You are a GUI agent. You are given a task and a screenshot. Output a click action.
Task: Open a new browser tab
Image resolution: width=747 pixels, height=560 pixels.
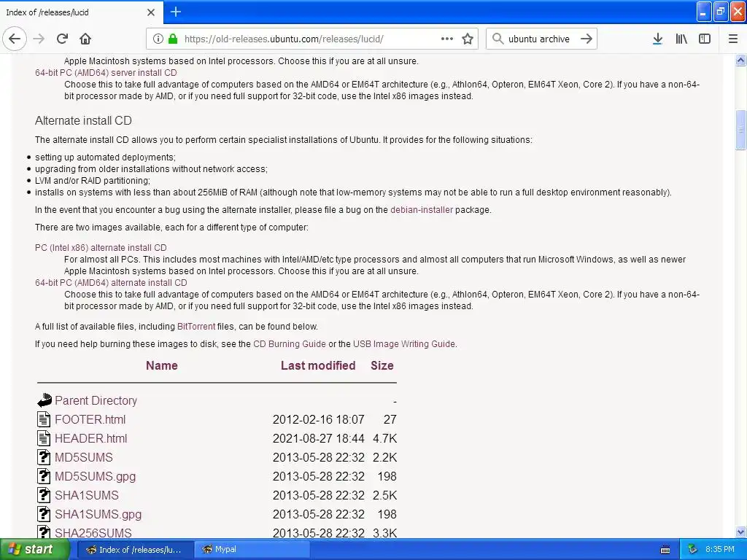(x=176, y=12)
